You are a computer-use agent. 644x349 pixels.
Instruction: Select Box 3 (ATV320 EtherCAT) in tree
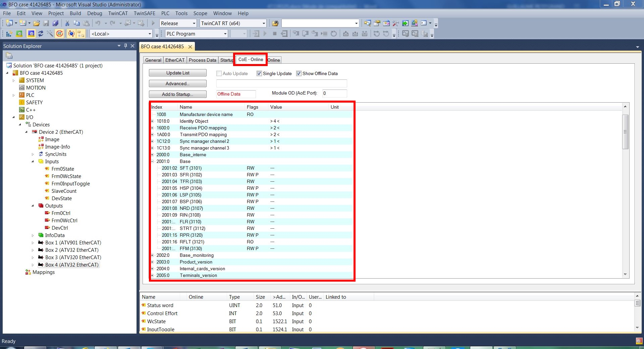(x=73, y=257)
